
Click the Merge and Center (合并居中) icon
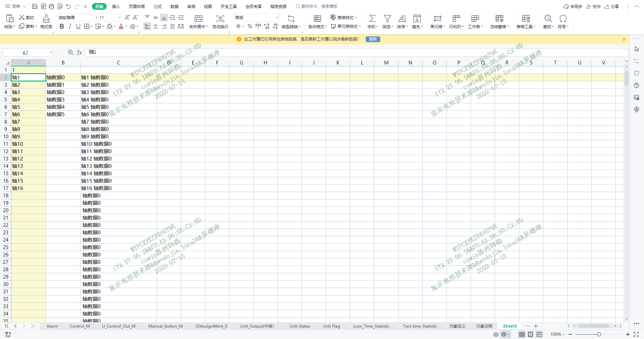(x=198, y=18)
